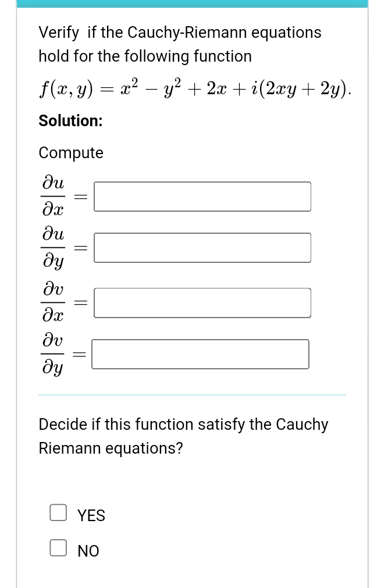Select the NO answer option
This screenshot has width=381, height=588.
point(58,547)
